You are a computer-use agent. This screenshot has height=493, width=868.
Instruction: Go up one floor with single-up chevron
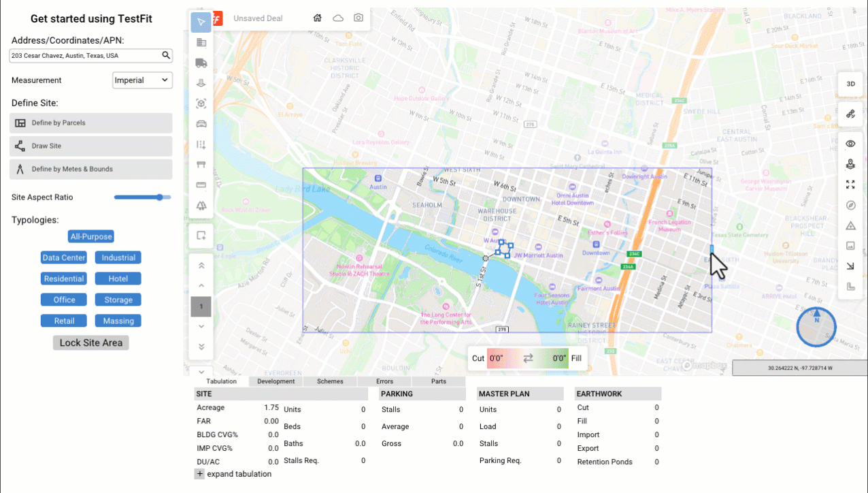[x=201, y=286]
